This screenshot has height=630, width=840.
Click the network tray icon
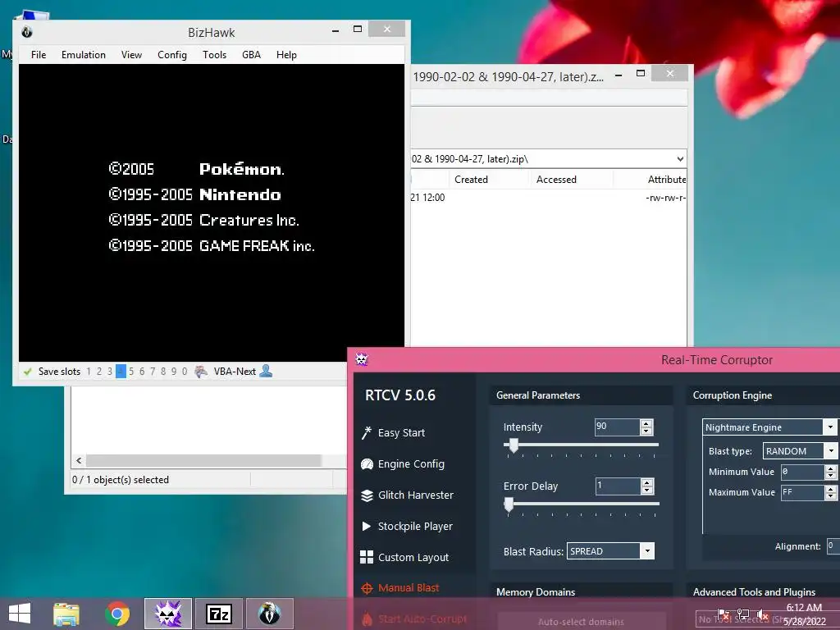(743, 614)
